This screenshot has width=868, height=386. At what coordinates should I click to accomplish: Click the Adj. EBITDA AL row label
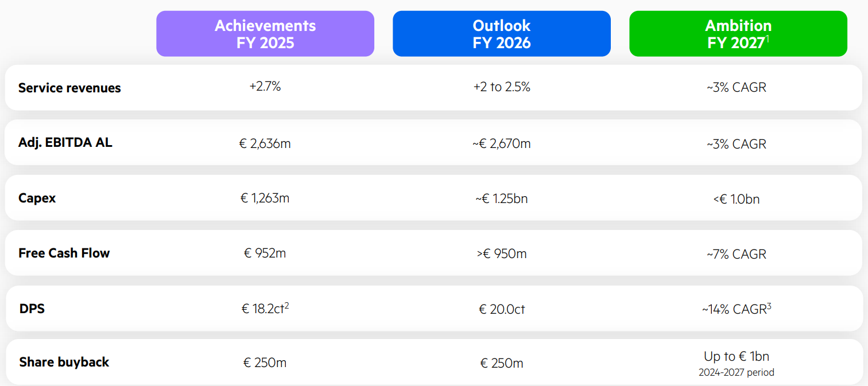click(x=65, y=143)
